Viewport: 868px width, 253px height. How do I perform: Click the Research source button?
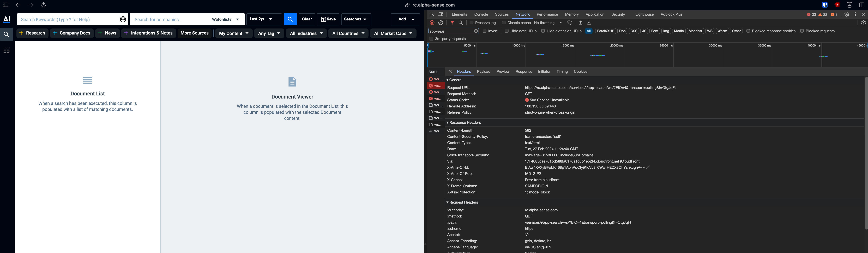point(32,33)
